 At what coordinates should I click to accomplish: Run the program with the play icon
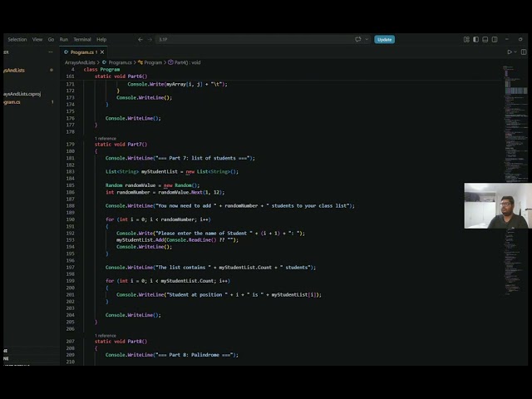coord(510,52)
